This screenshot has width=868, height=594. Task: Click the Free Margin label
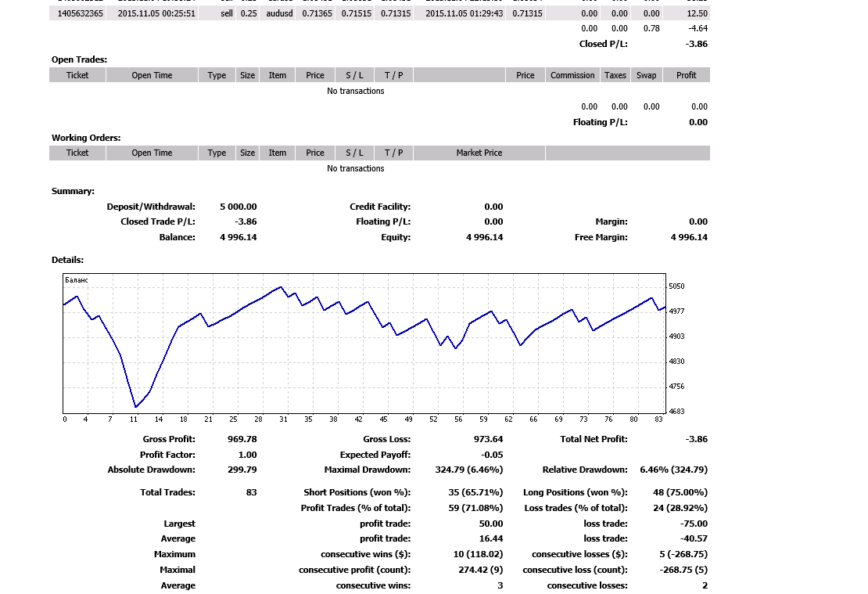click(601, 237)
